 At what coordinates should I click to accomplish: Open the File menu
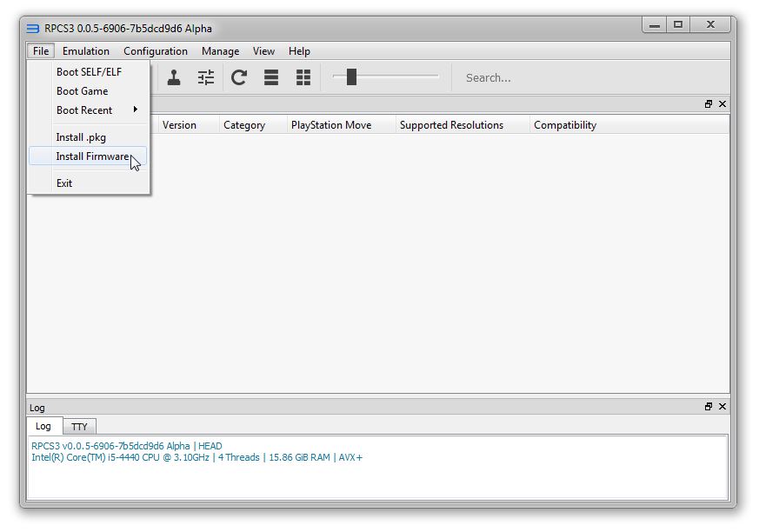(41, 50)
